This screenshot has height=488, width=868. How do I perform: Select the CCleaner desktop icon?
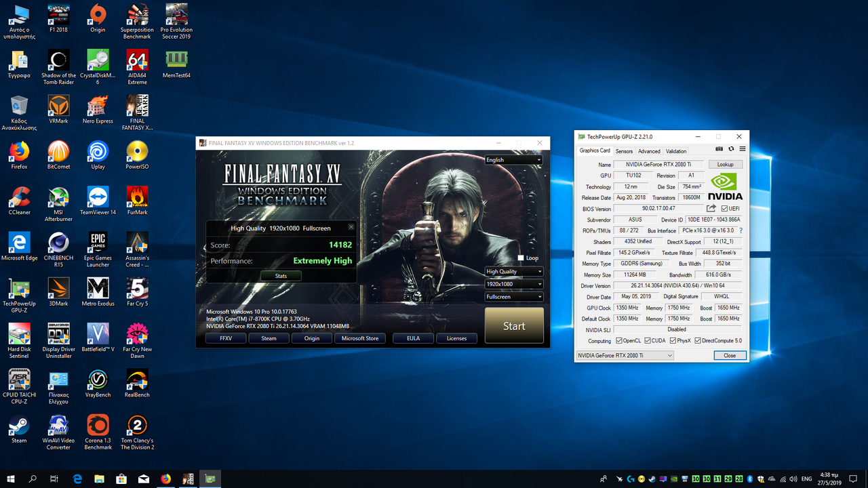click(x=19, y=201)
